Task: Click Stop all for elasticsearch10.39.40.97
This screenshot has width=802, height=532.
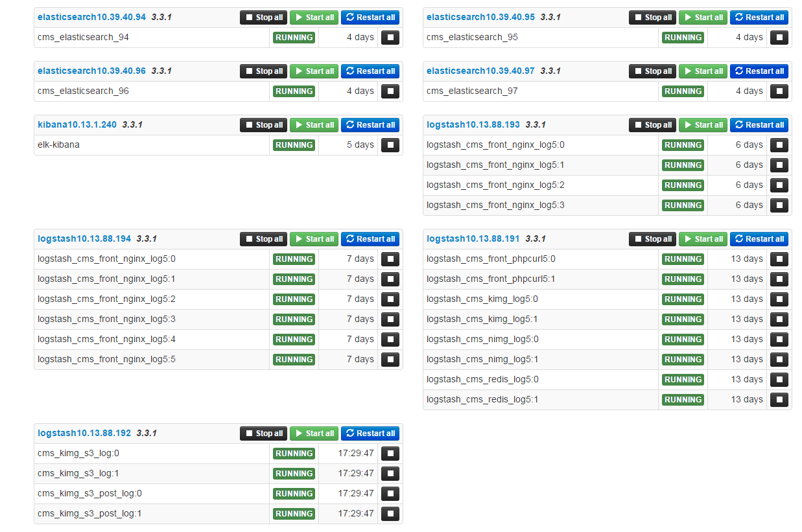Action: click(x=652, y=71)
